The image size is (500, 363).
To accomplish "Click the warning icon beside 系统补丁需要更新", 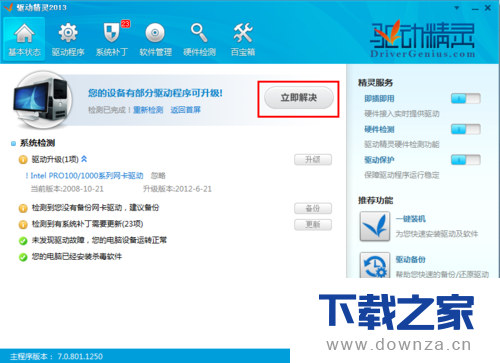I will (x=23, y=224).
